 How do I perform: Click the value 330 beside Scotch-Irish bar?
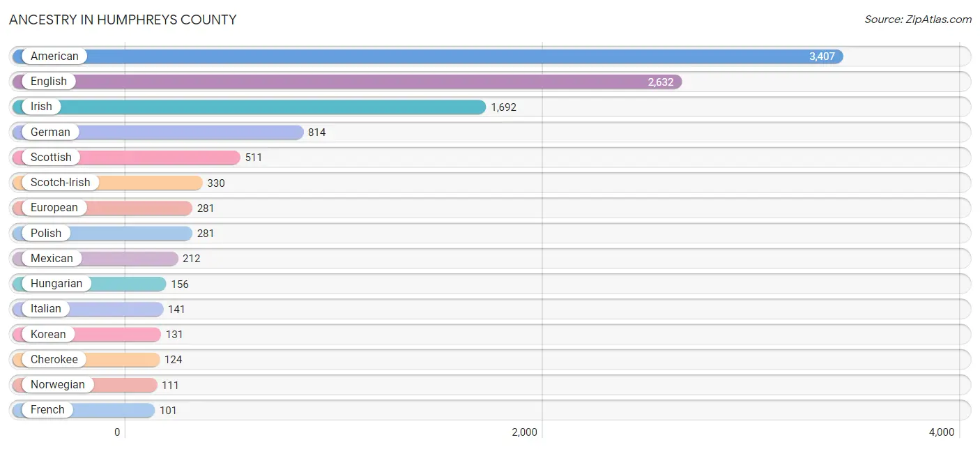click(x=216, y=183)
